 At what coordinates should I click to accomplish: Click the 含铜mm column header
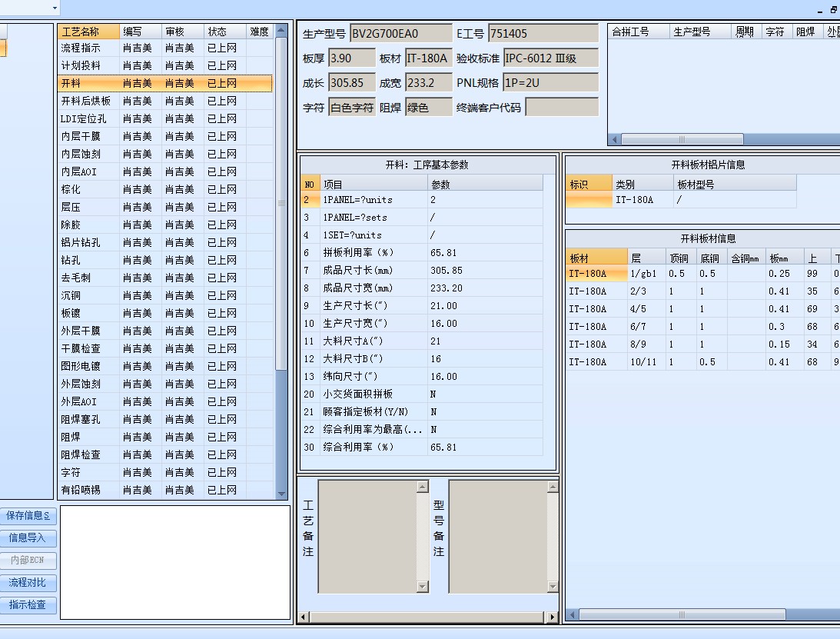tap(745, 258)
